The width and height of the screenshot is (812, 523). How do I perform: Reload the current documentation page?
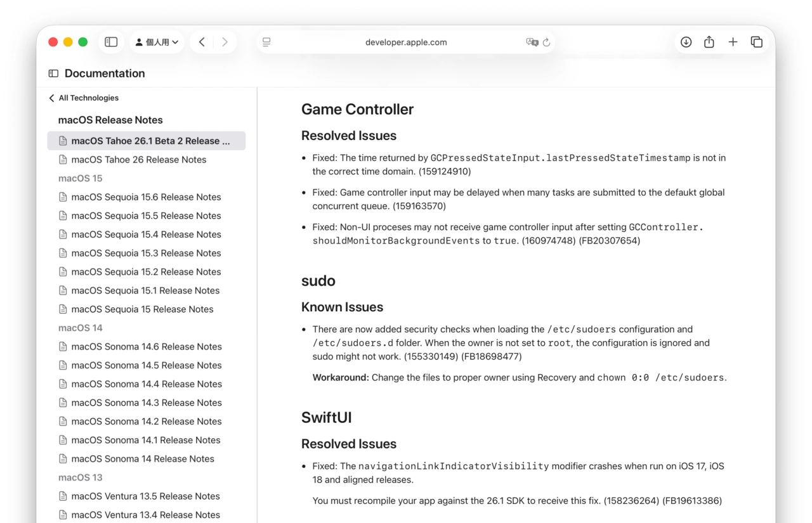point(546,42)
